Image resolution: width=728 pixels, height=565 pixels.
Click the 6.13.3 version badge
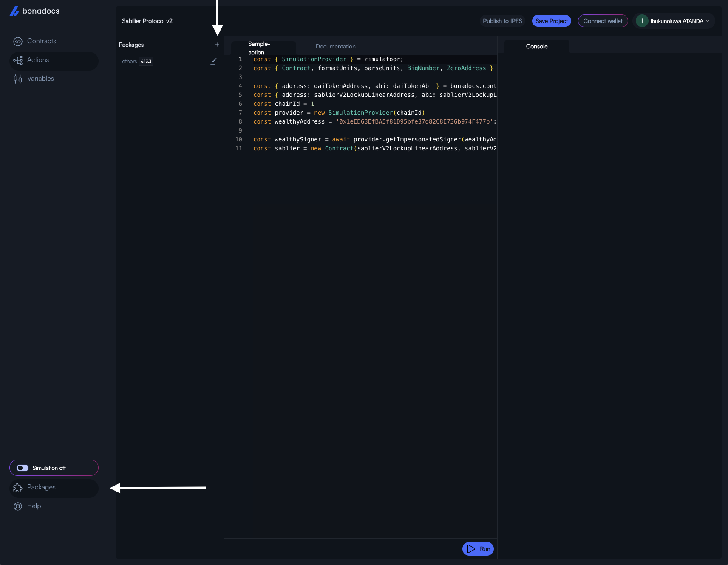pos(146,62)
